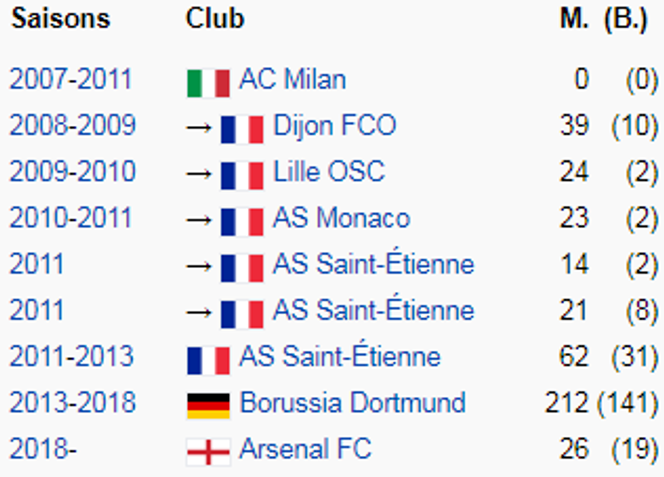
Task: Click the Italian flag icon beside AC Milan
Action: point(208,83)
